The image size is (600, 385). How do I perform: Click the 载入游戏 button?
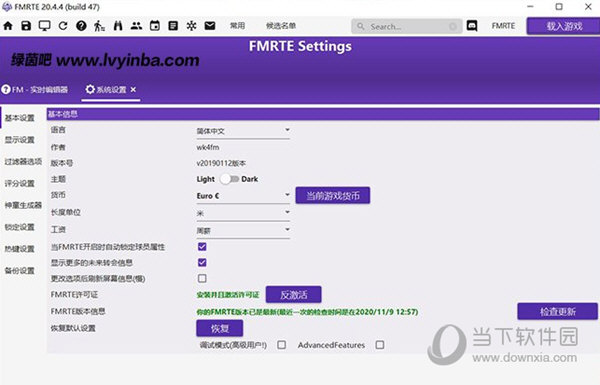(564, 26)
